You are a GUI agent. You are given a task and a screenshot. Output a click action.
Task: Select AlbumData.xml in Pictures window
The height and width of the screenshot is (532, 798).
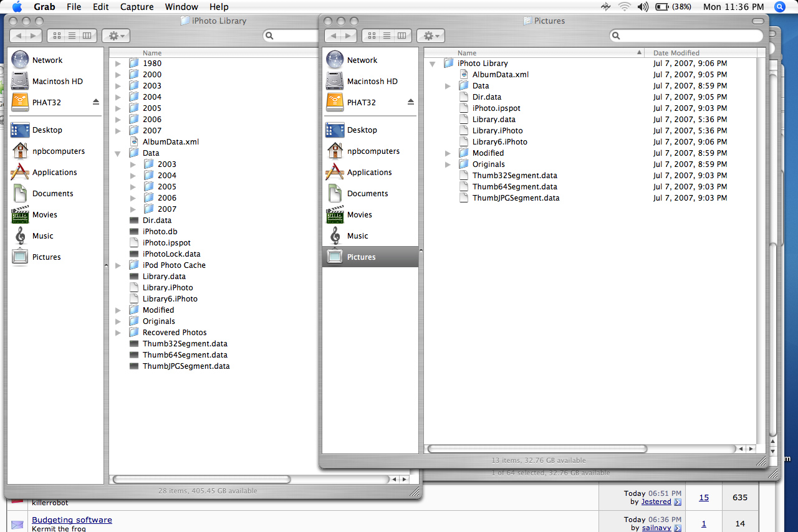[x=501, y=75]
